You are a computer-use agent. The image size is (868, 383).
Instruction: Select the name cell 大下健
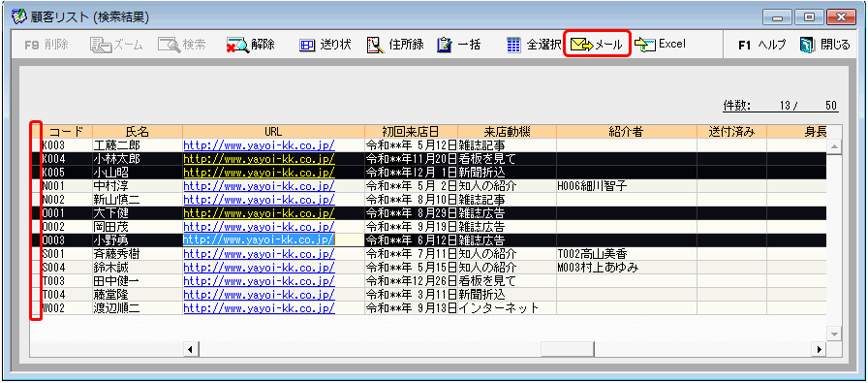138,213
